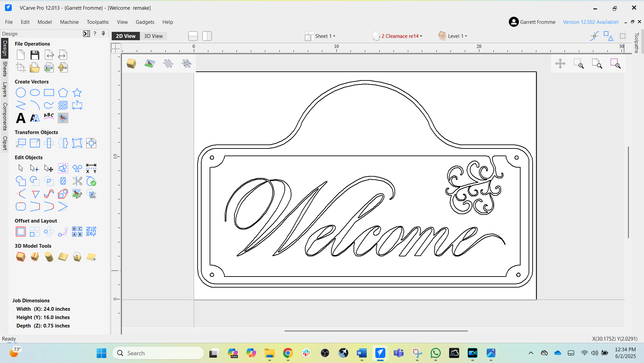The image size is (644, 363).
Task: Click the vertical scrollbar of the canvas
Action: [x=628, y=192]
